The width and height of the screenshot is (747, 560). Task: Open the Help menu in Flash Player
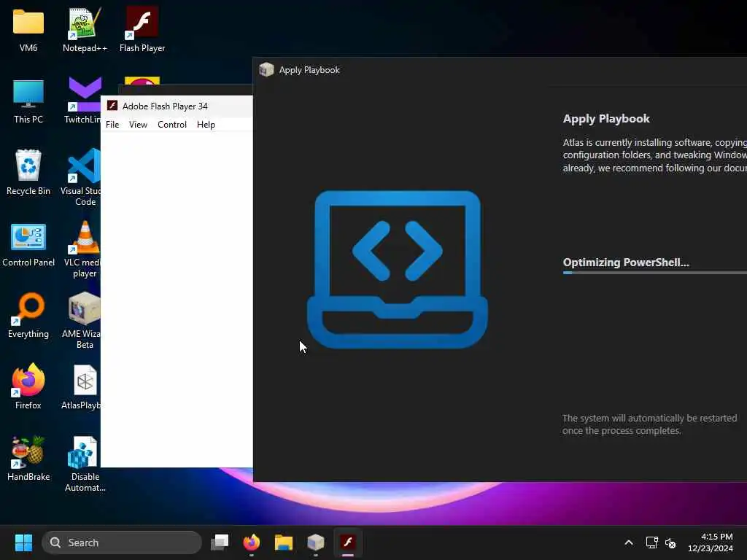[x=206, y=124]
